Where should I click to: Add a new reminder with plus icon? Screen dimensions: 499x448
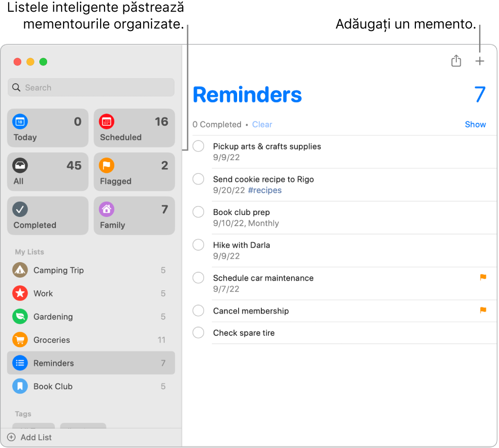[x=480, y=61]
